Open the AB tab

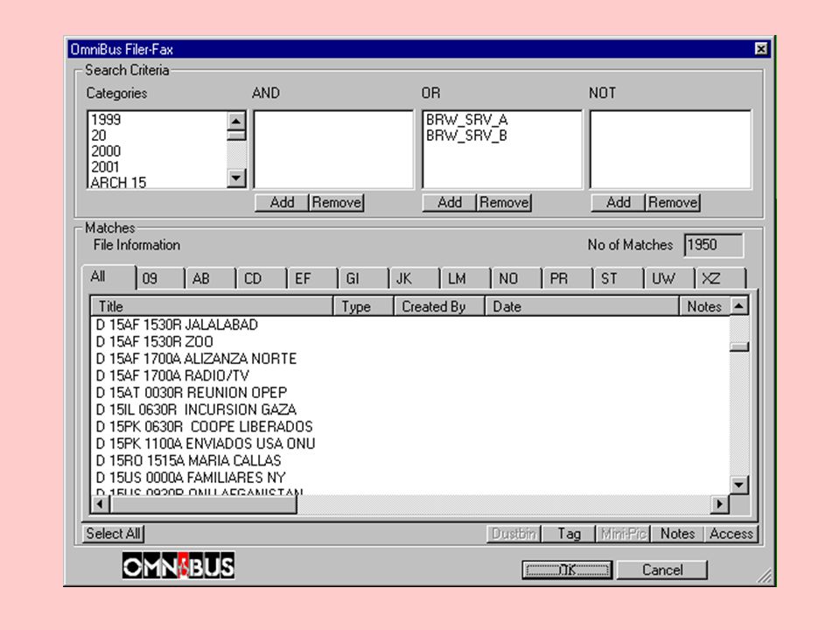point(210,278)
